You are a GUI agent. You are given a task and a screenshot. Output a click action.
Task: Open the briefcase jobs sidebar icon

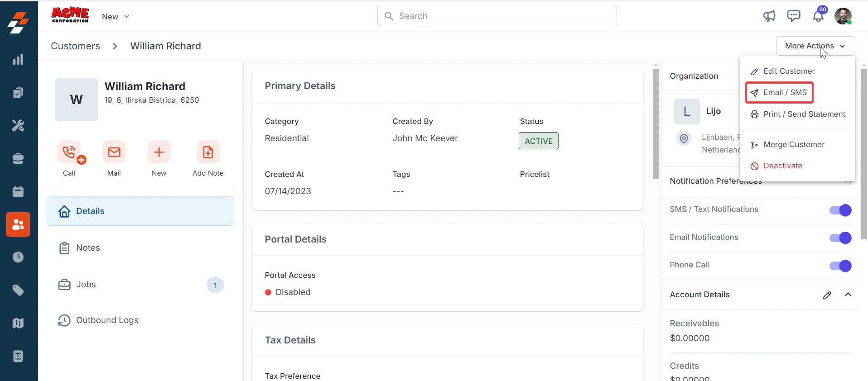(18, 158)
